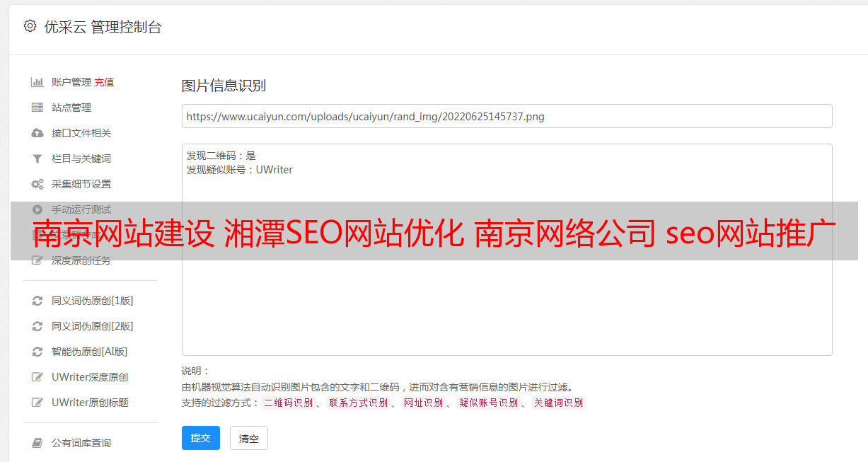Click the red 充值 link
Screen dimensions: 868x462
tap(104, 82)
